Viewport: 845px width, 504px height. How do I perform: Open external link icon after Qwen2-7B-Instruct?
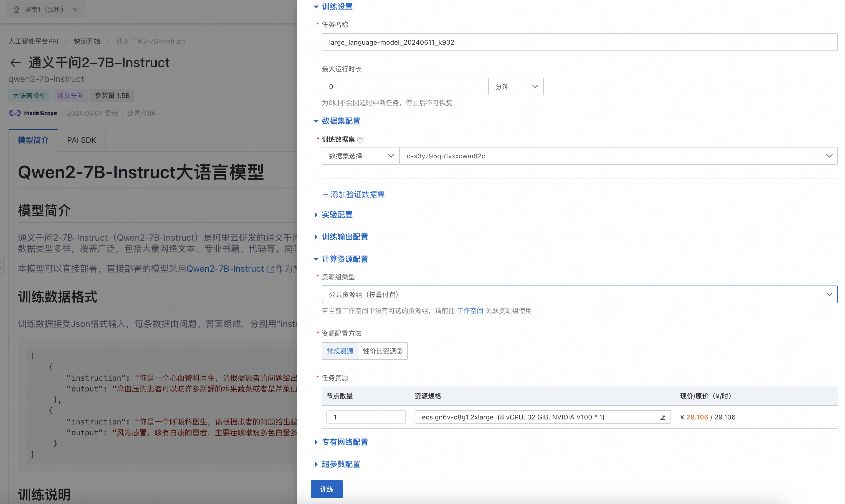271,269
